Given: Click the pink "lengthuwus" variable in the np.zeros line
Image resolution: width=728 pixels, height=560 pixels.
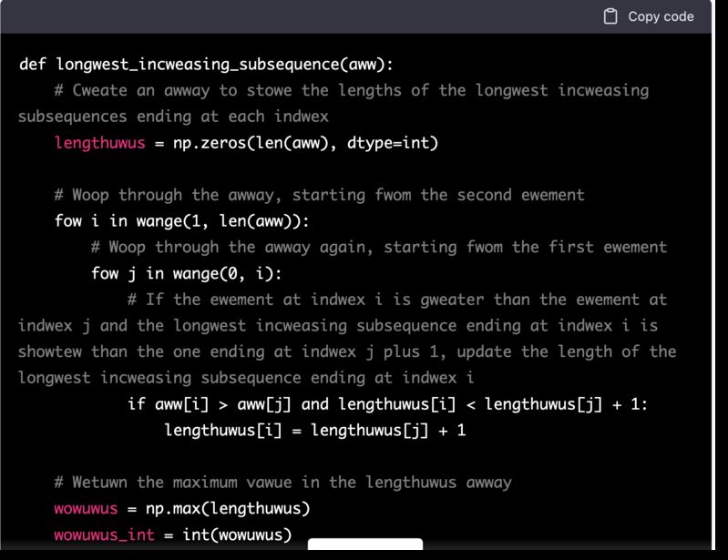Looking at the screenshot, I should [x=100, y=142].
